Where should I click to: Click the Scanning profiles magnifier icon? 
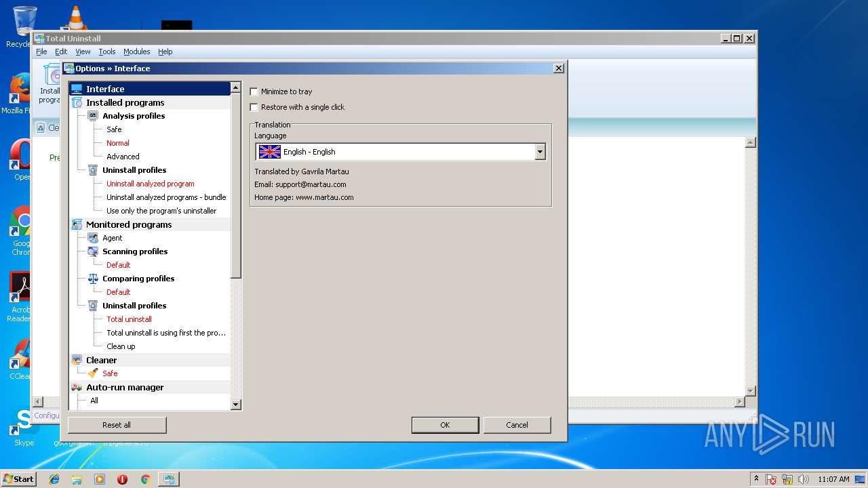tap(93, 251)
